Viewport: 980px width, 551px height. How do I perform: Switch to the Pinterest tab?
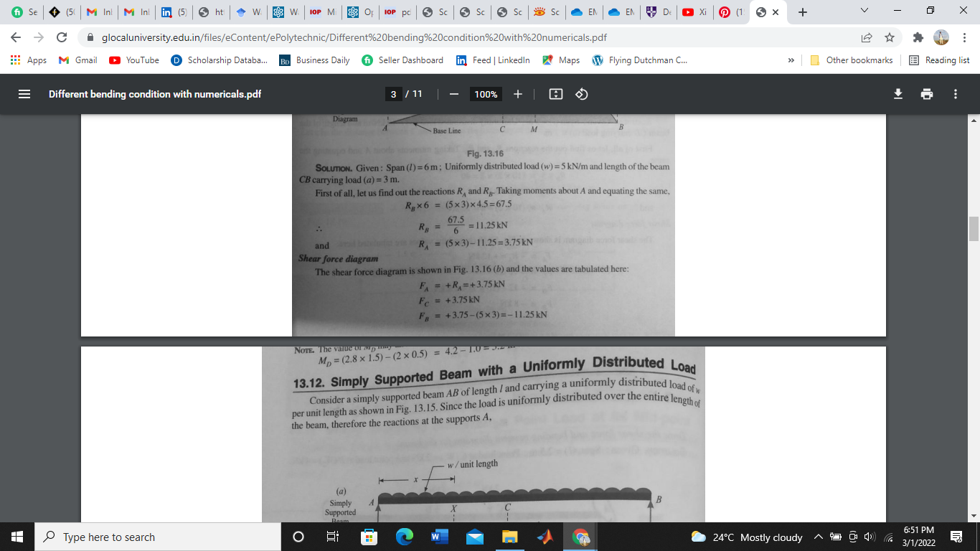tap(730, 12)
